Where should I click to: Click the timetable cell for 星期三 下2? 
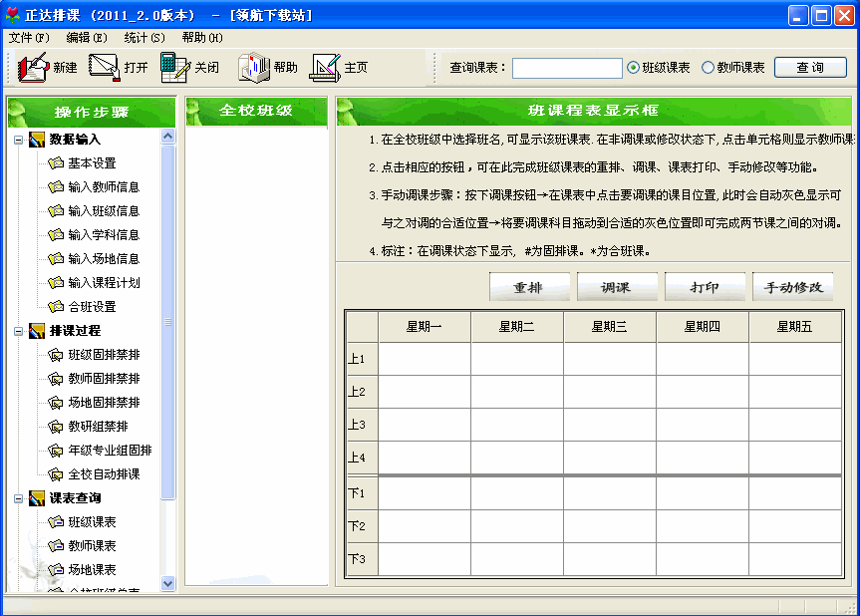610,526
